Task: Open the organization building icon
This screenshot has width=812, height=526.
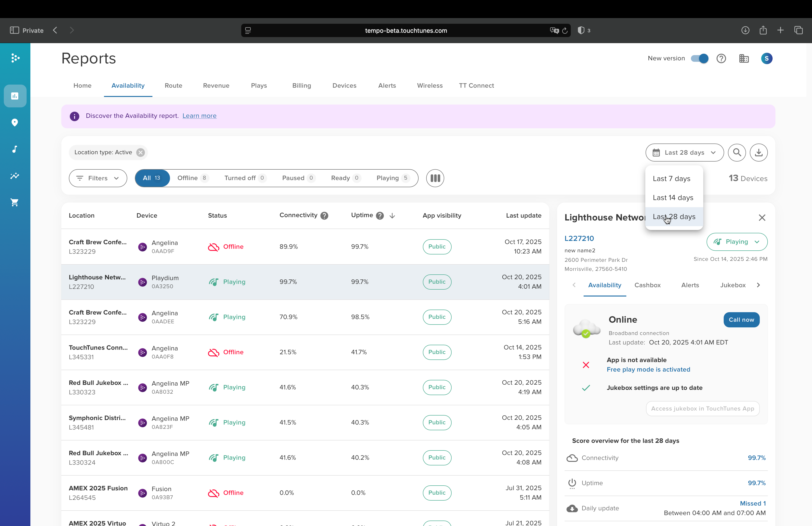Action: pyautogui.click(x=744, y=59)
